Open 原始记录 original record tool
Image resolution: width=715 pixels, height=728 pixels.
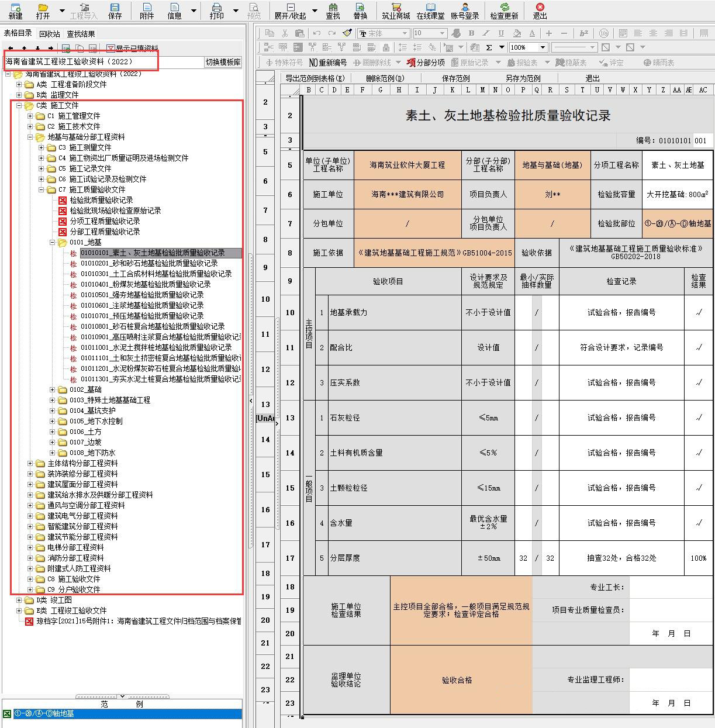[x=470, y=63]
